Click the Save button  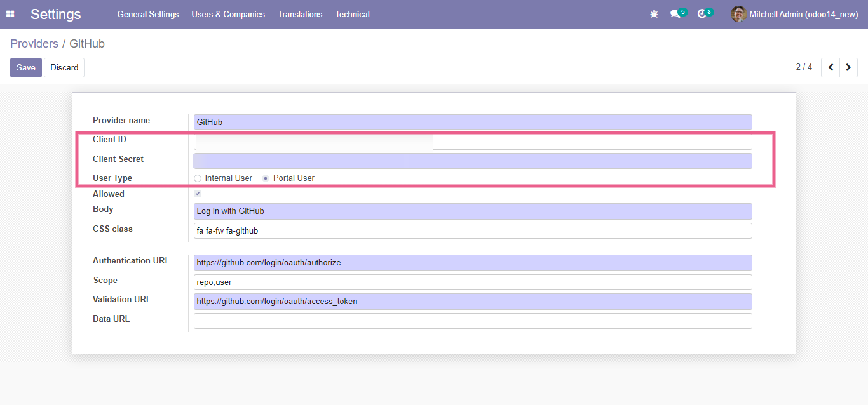click(26, 68)
